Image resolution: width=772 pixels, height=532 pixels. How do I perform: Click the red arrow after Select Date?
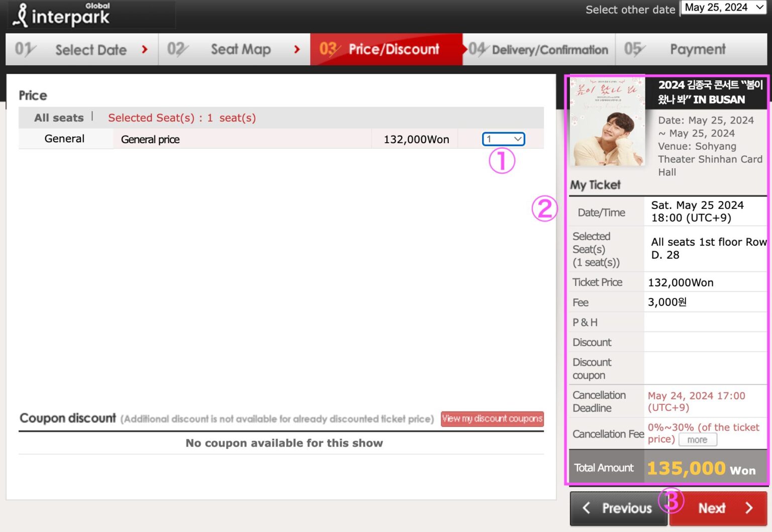[x=145, y=49]
